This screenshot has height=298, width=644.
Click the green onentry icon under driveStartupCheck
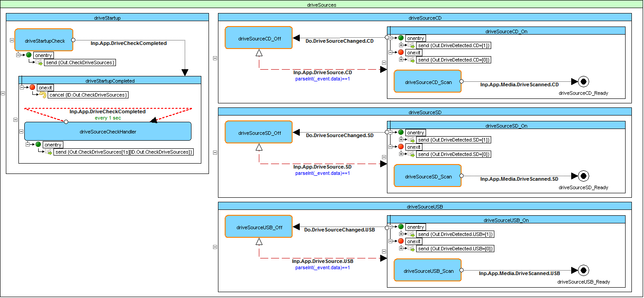[29, 55]
